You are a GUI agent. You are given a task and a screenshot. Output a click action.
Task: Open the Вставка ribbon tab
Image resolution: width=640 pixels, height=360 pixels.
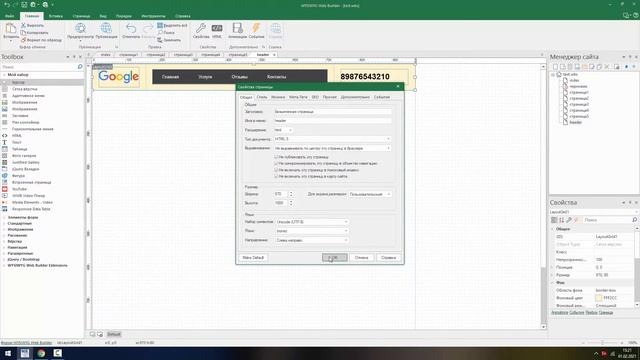pyautogui.click(x=56, y=16)
